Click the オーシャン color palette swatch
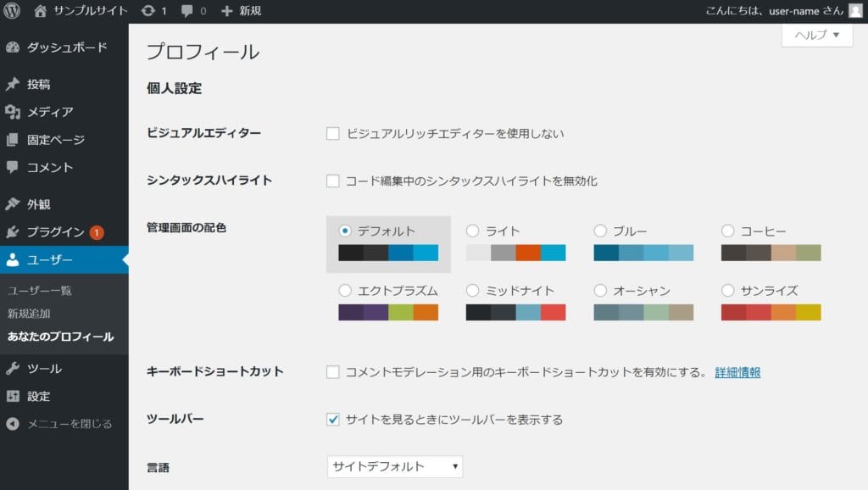This screenshot has height=490, width=868. pos(643,312)
